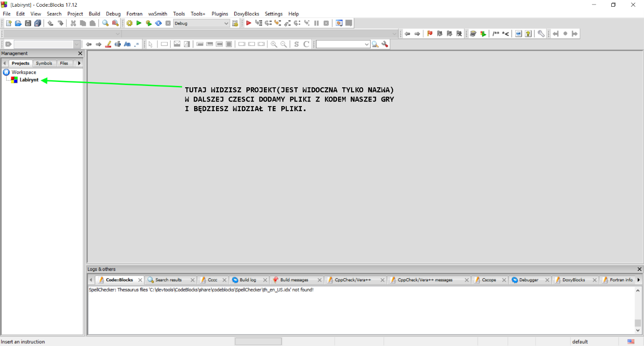Viewport: 644px width, 346px height.
Task: Open the new file toolbar icon
Action: (x=8, y=23)
